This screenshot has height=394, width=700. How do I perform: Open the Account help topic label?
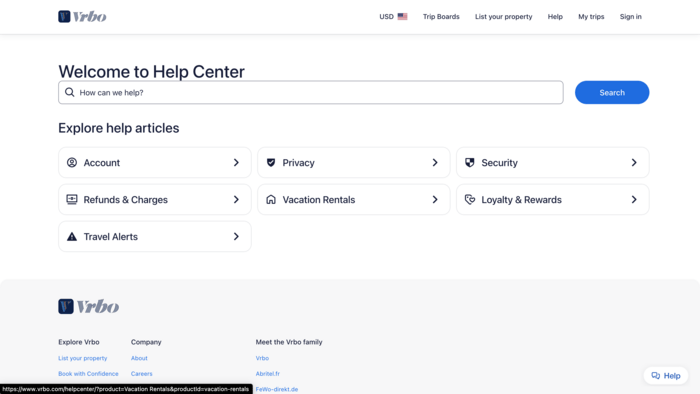[x=102, y=163]
